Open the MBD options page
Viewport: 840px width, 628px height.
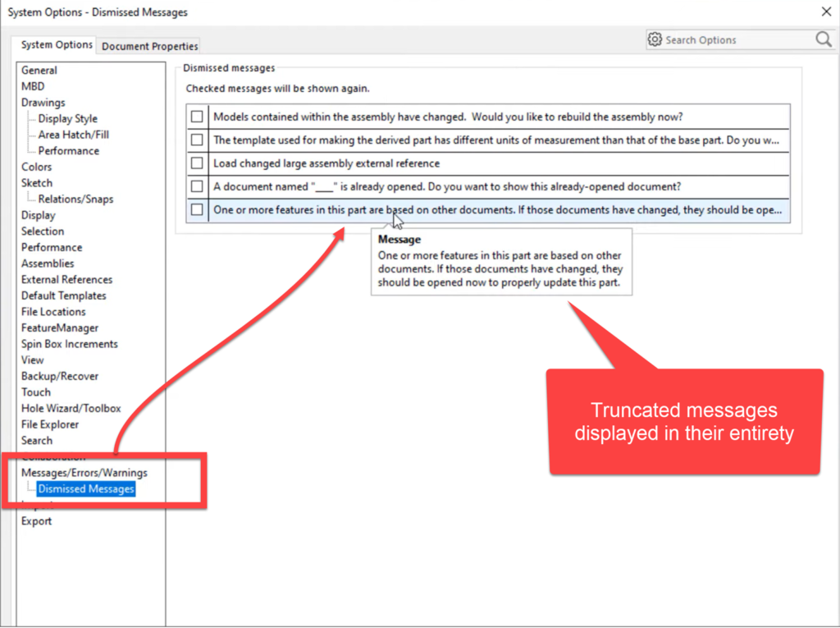(33, 86)
